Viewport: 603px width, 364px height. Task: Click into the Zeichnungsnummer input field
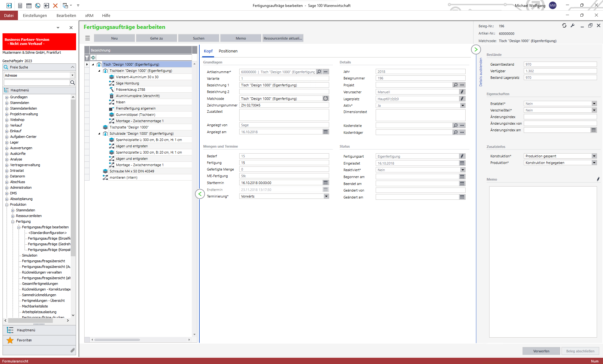tap(284, 105)
